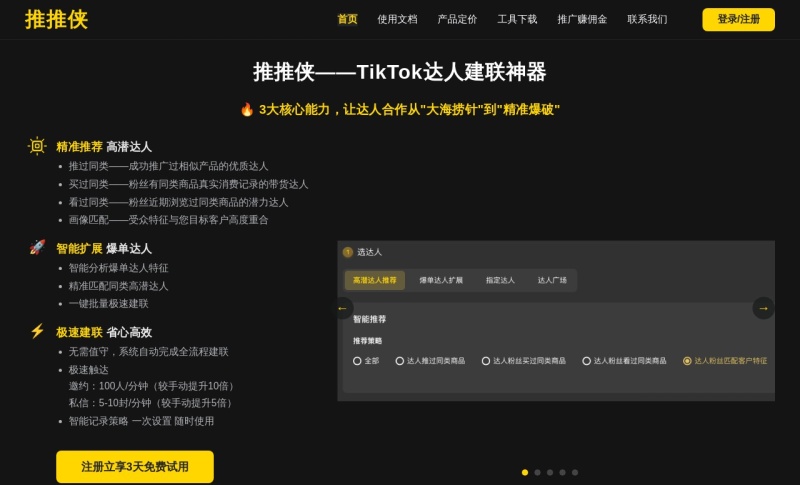Go to 产品定价 page
Screen dimensions: 800x485
click(x=457, y=19)
